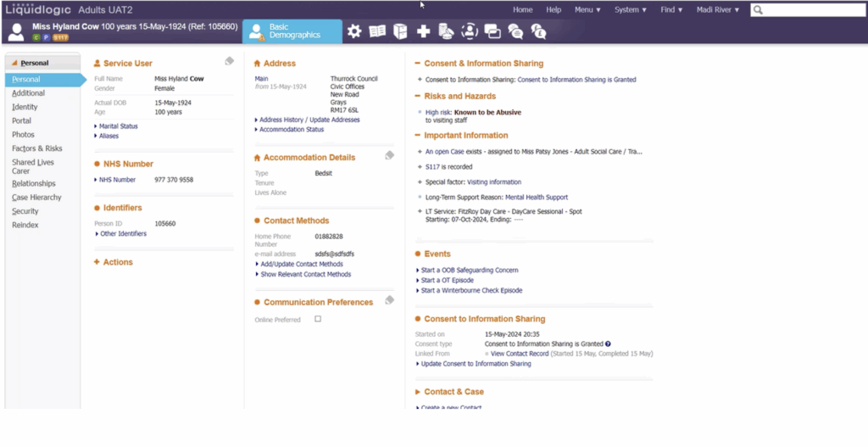Viewport: 868px width, 447px height.
Task: Open the Menu dropdown in the header
Action: click(587, 10)
